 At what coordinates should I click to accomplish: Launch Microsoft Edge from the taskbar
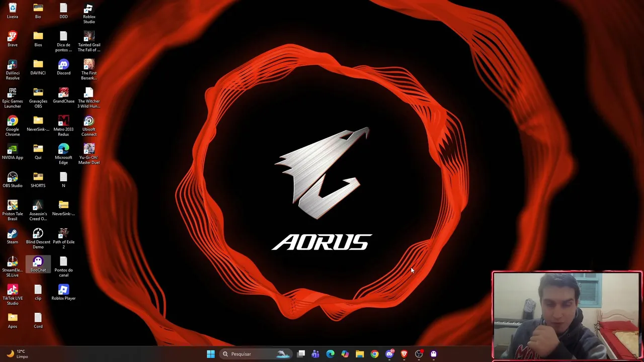[330, 354]
